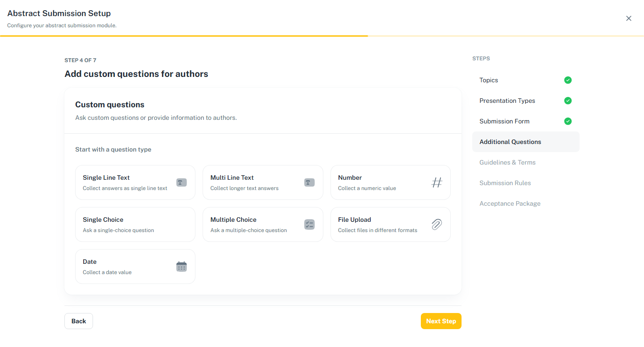The height and width of the screenshot is (347, 644).
Task: Click 'Start with a question type' text
Action: pos(113,149)
